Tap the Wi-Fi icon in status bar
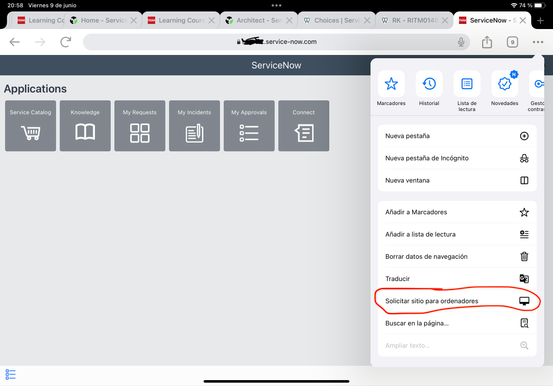 click(514, 5)
